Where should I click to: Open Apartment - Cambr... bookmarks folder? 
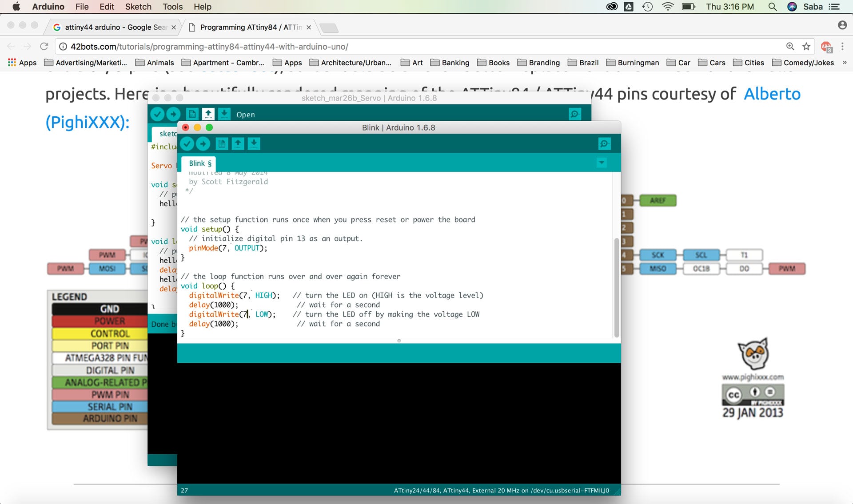tap(223, 63)
